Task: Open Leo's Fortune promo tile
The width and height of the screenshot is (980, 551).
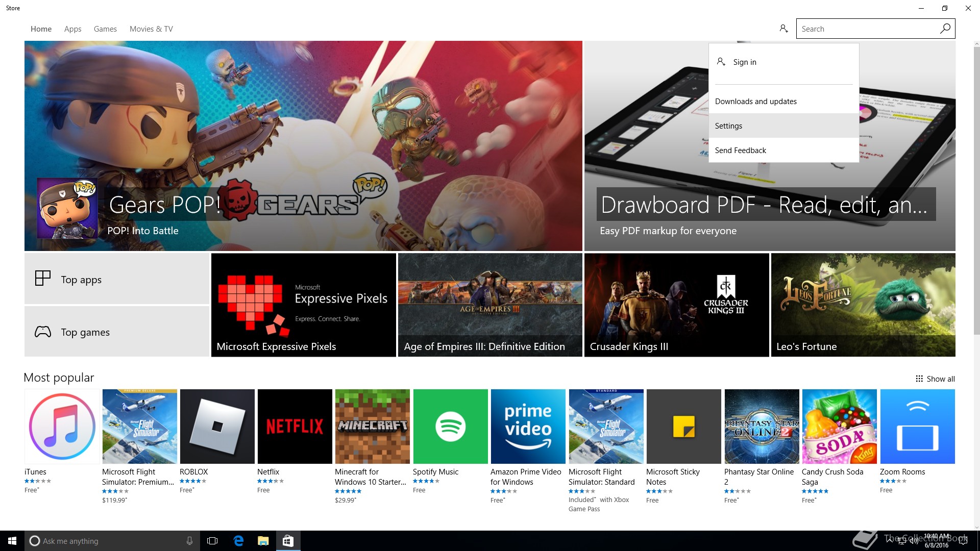Action: pos(863,305)
